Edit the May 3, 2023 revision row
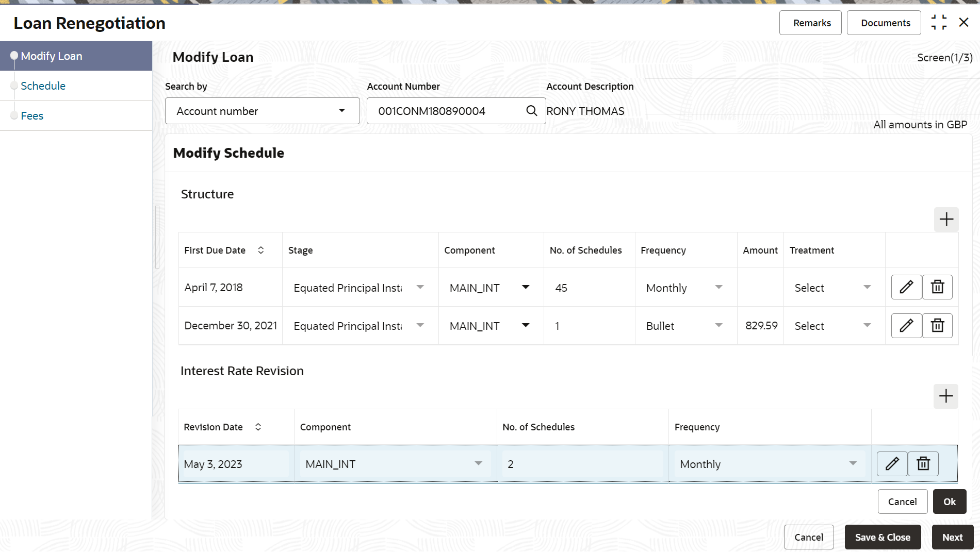 point(892,464)
